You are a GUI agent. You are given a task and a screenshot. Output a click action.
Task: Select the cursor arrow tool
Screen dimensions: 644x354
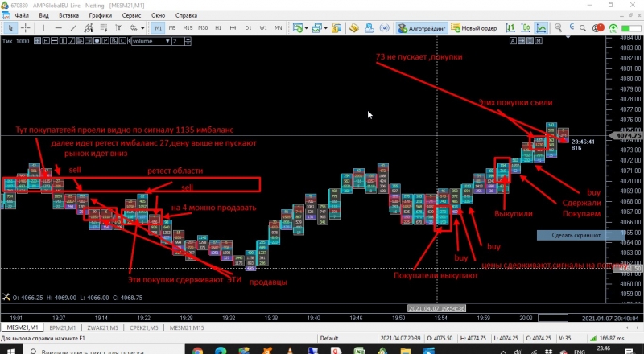coord(10,28)
